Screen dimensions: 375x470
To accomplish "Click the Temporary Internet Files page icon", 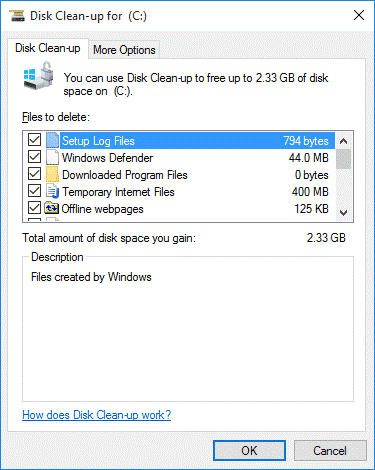I will click(x=52, y=192).
